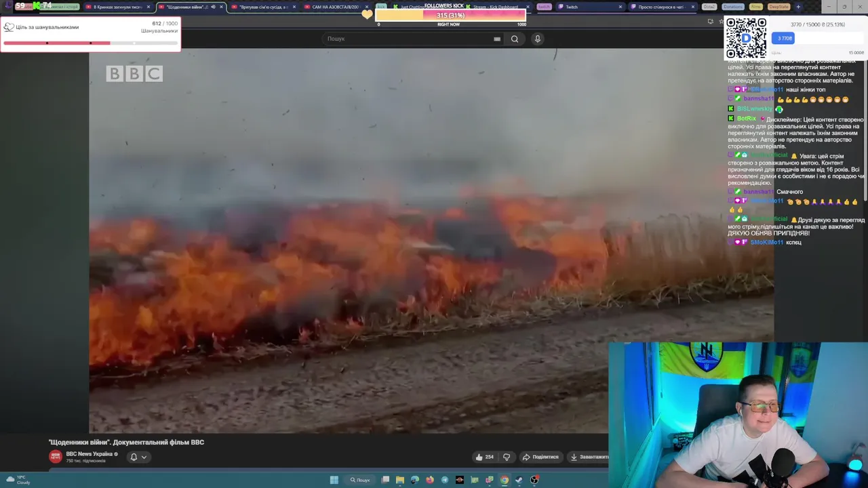Open BBC News Україна channel name link
Screen dimensions: 868x488
90,454
